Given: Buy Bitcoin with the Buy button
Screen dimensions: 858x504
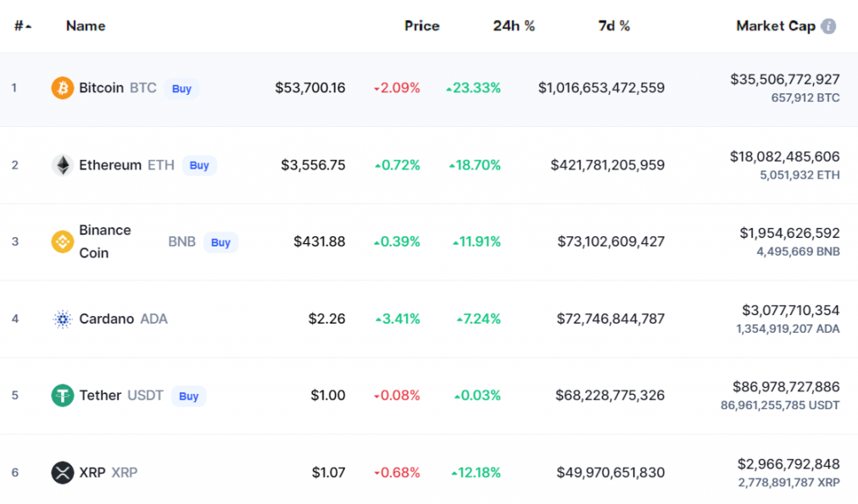Looking at the screenshot, I should click(181, 89).
